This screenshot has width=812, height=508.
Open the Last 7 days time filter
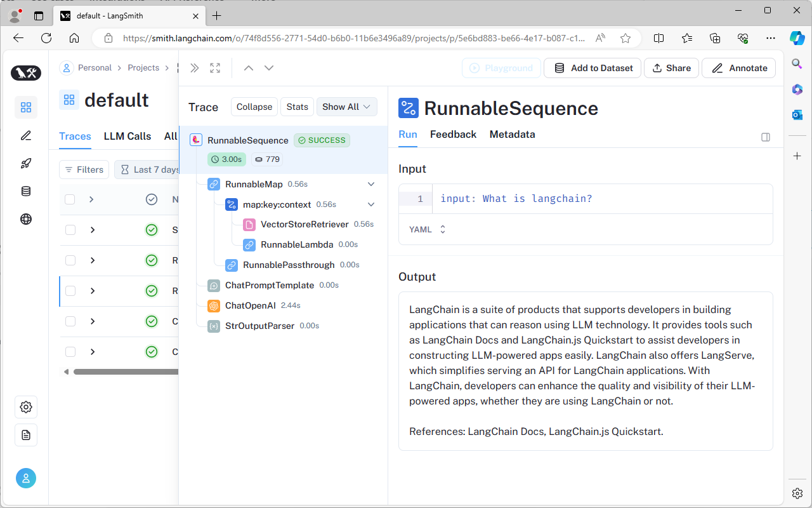tap(147, 170)
